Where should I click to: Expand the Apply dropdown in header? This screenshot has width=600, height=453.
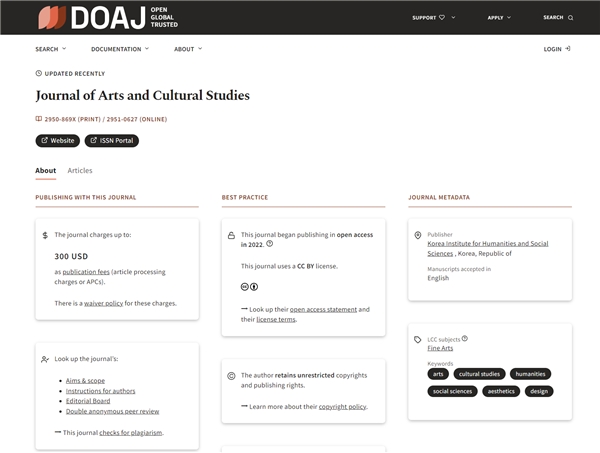499,18
